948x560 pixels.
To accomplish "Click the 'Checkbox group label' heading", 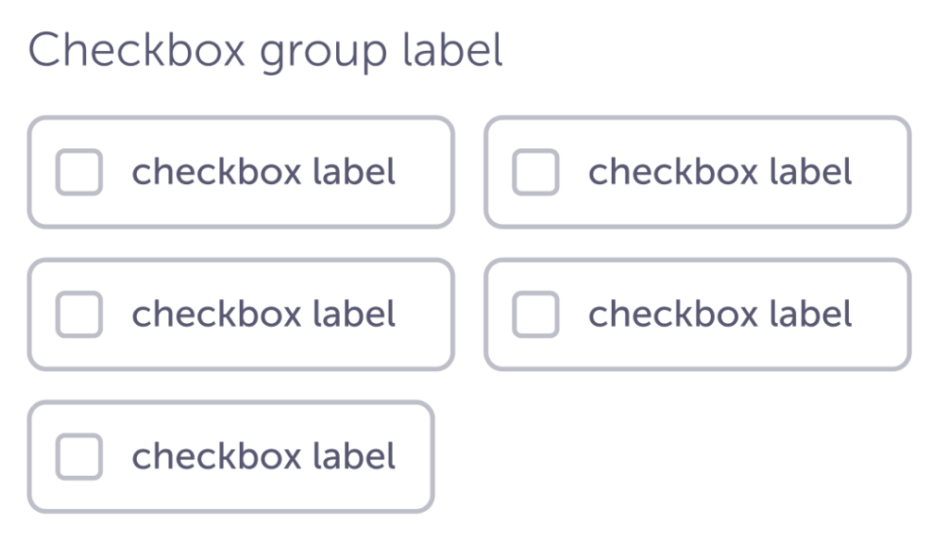I will point(267,52).
